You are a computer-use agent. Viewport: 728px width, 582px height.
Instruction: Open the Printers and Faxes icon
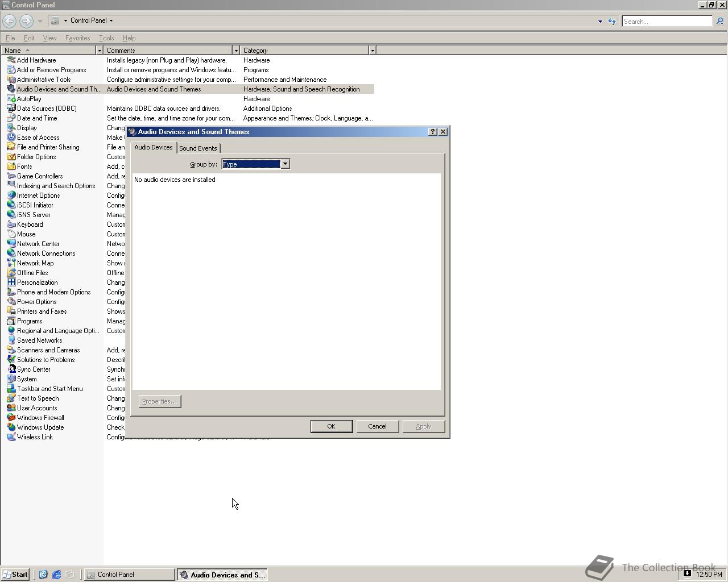(11, 311)
